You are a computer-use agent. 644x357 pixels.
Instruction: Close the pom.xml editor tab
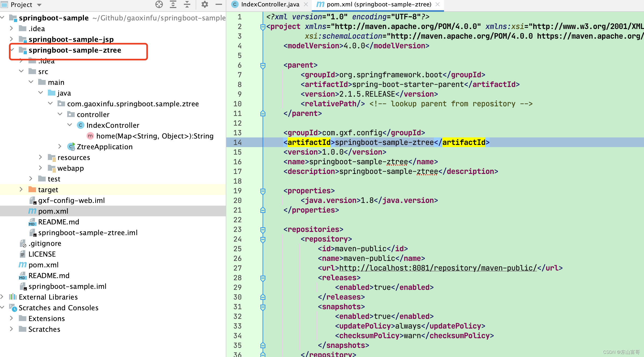438,5
